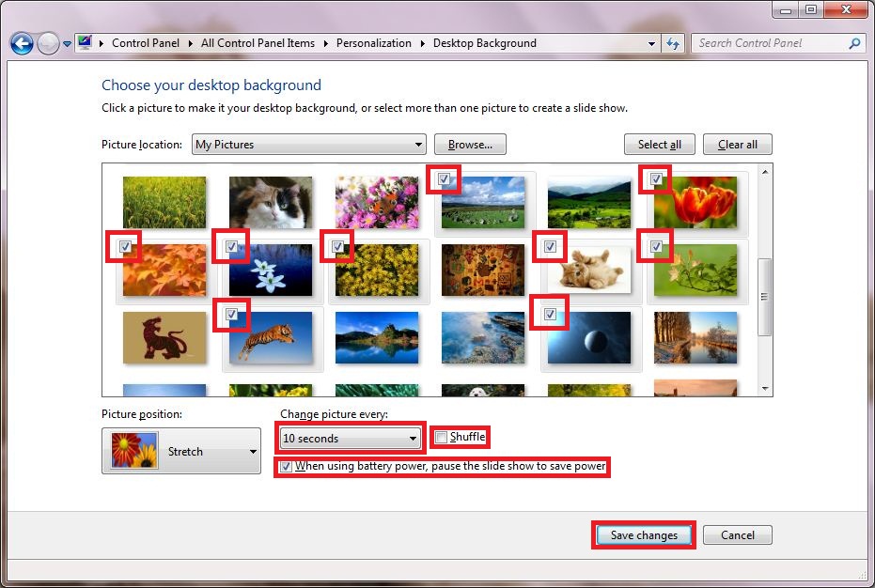The width and height of the screenshot is (875, 588).
Task: Uncheck the planet picture checkbox
Action: coord(550,314)
